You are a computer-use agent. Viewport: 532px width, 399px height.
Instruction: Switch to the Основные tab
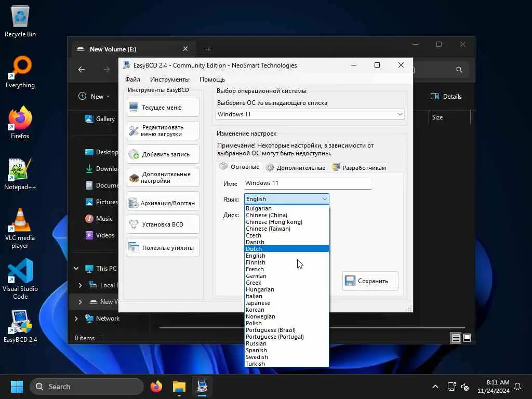click(x=240, y=167)
